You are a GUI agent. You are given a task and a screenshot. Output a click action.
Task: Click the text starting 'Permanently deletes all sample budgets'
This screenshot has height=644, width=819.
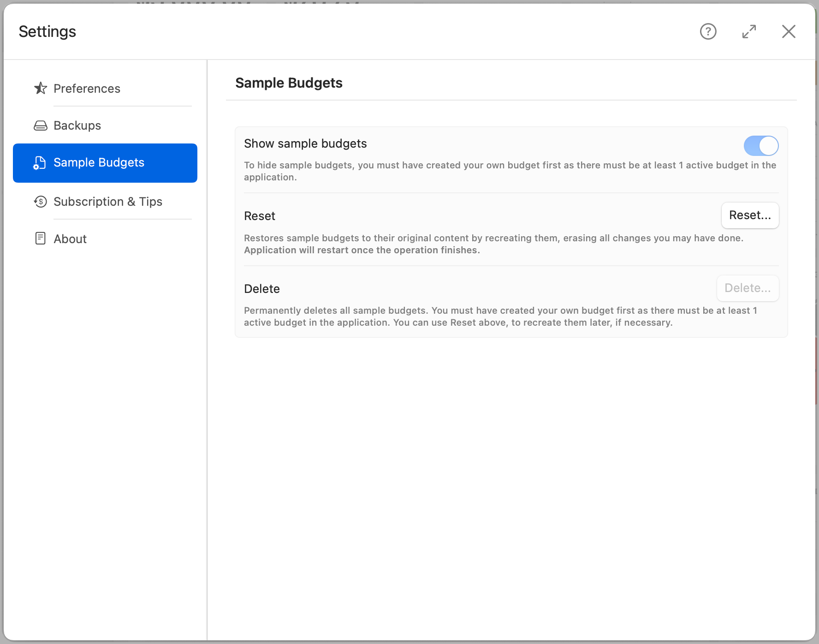pos(500,316)
